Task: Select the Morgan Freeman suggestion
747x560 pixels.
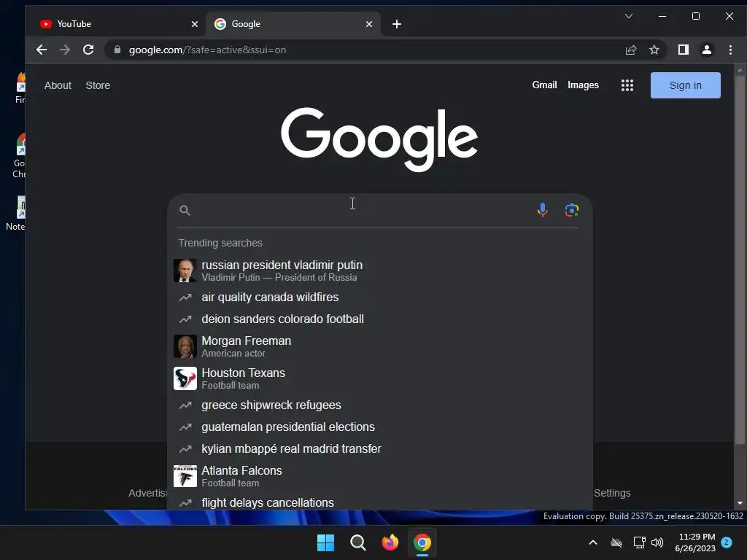Action: 379,346
